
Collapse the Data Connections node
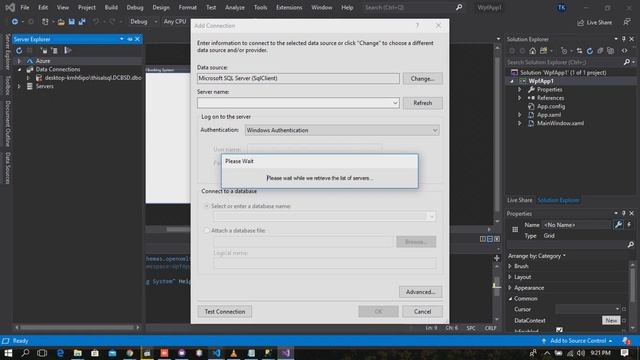pos(19,69)
